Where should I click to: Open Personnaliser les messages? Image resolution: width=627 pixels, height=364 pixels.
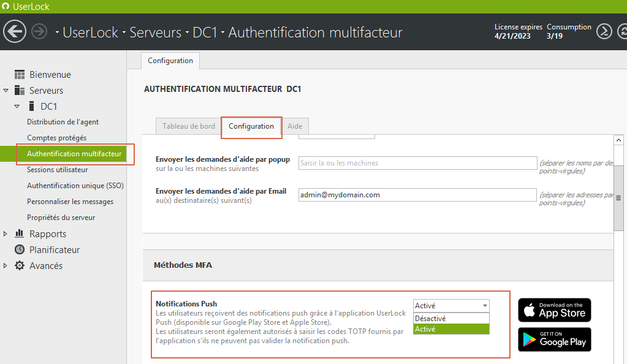70,202
